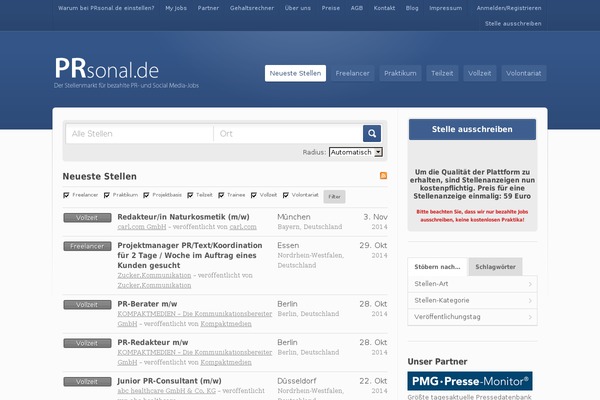Toggle the Trainee checkbox
Viewport: 600px width, 400px height.
click(221, 195)
